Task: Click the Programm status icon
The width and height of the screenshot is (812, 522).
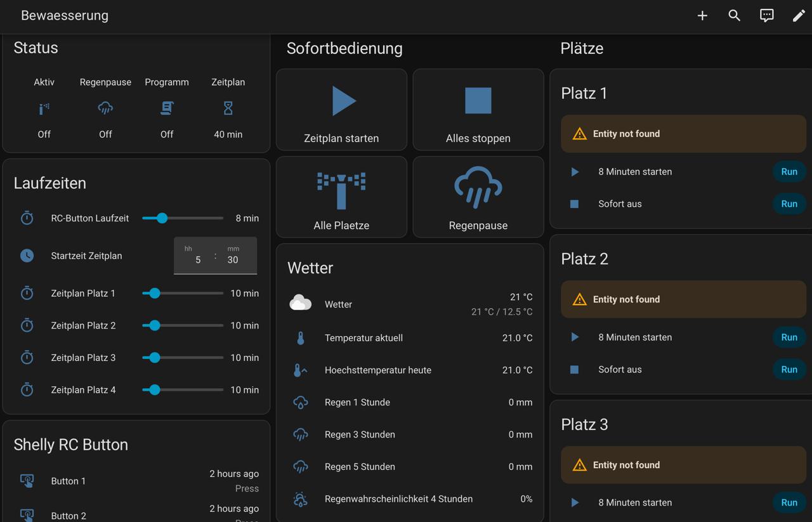Action: 167,108
